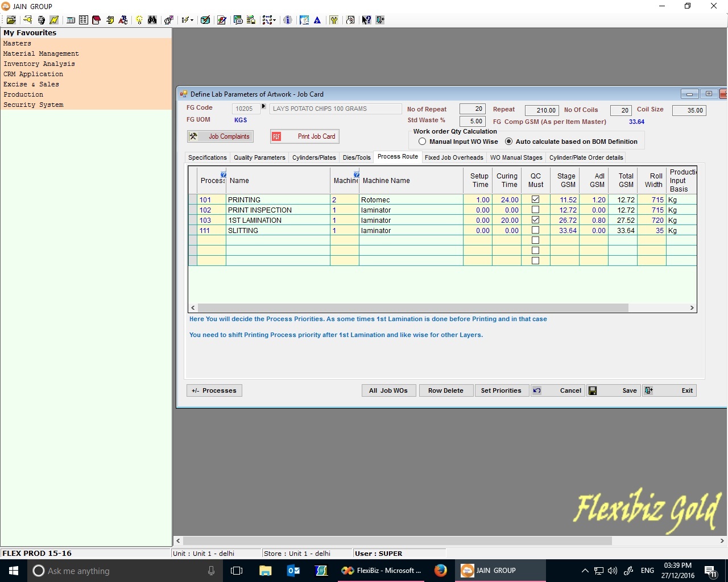Click the open folder toolbar icon

click(11, 20)
